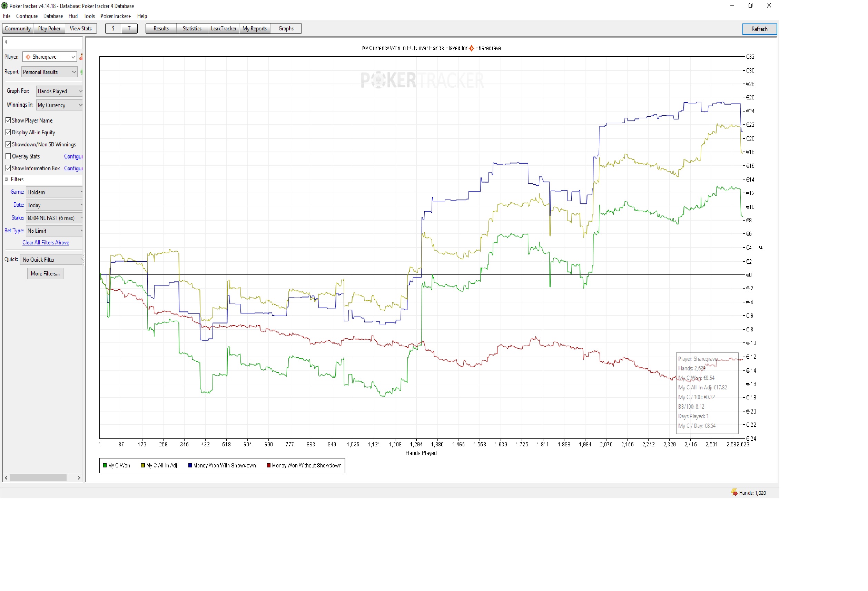The width and height of the screenshot is (868, 591).
Task: Open the Game filter dropdown showing Holdem
Action: (x=54, y=192)
